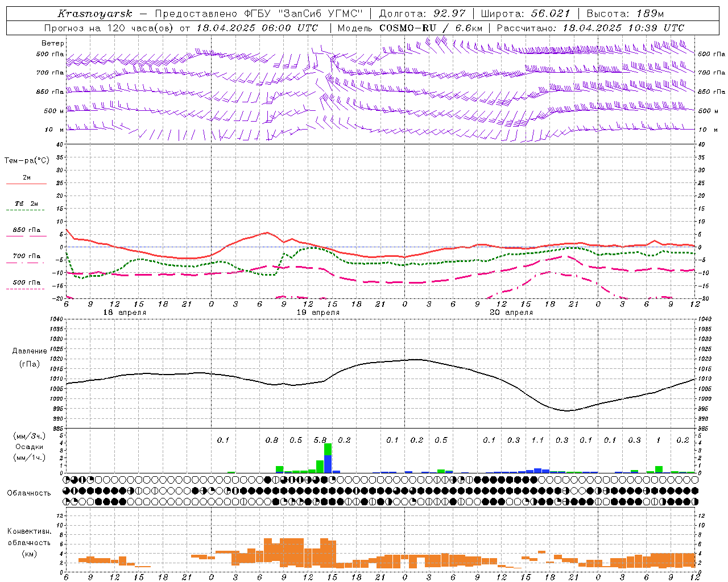Click 'Прогноз на 120 часа(ов)' text
728x582 pixels.
(x=110, y=28)
